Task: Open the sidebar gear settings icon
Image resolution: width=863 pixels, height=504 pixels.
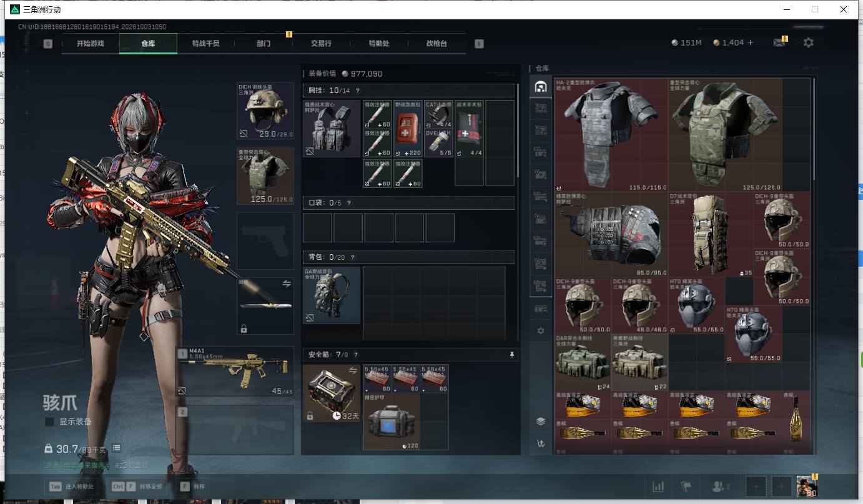Action: point(541,330)
